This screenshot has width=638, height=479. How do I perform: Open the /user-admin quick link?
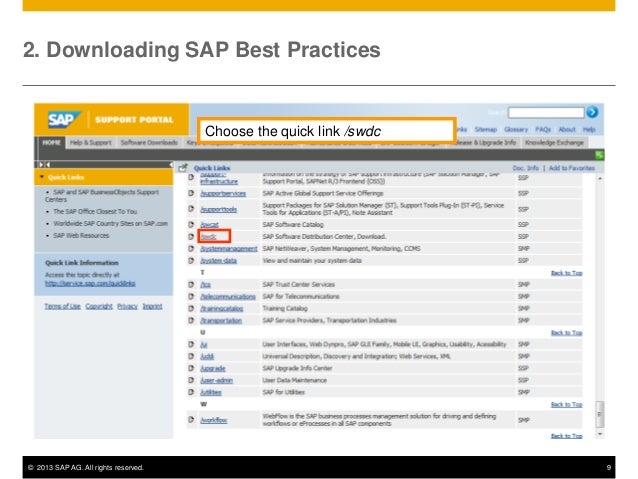[x=216, y=381]
